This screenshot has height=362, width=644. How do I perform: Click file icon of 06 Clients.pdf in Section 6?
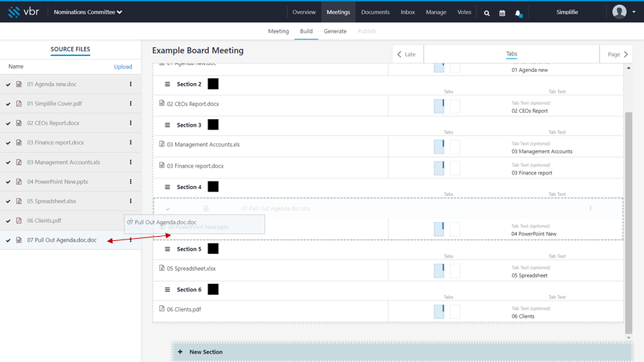pos(162,309)
